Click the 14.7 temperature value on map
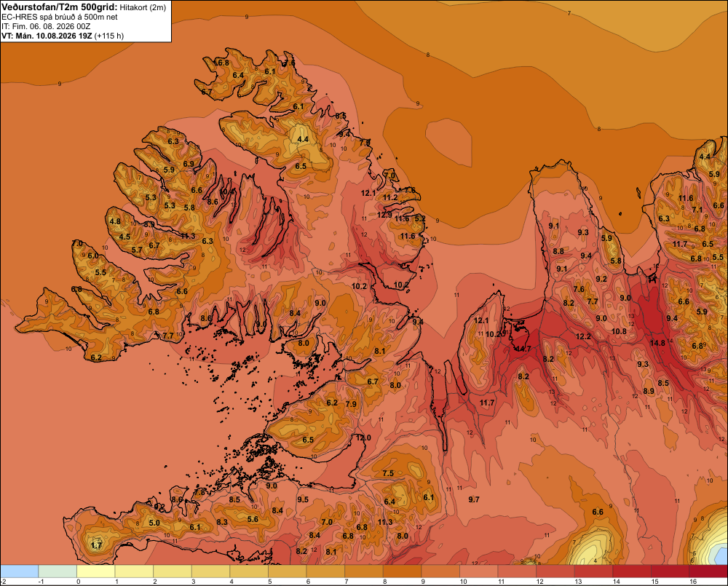This screenshot has width=728, height=586. [x=523, y=349]
